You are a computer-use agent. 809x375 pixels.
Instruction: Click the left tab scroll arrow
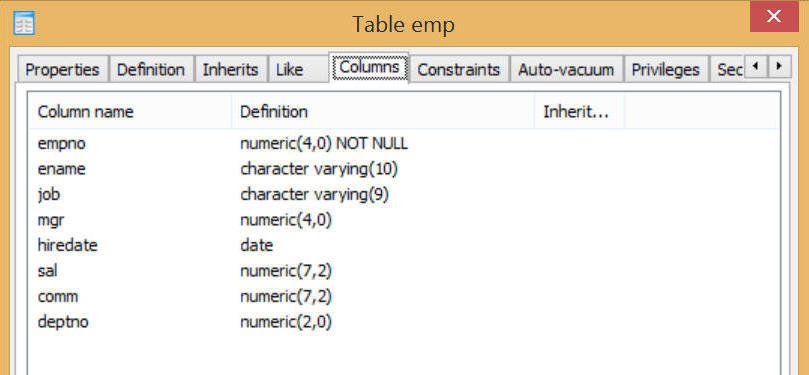coord(756,67)
